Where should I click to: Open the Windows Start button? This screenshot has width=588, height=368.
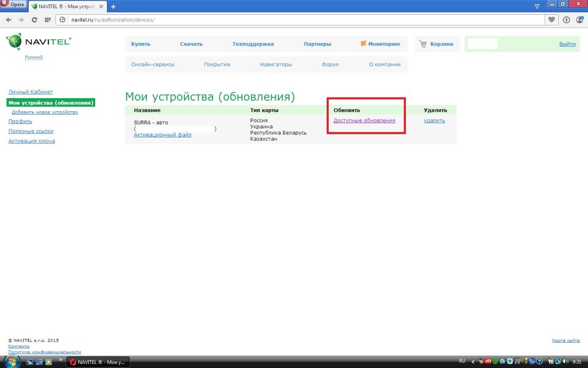[x=12, y=362]
